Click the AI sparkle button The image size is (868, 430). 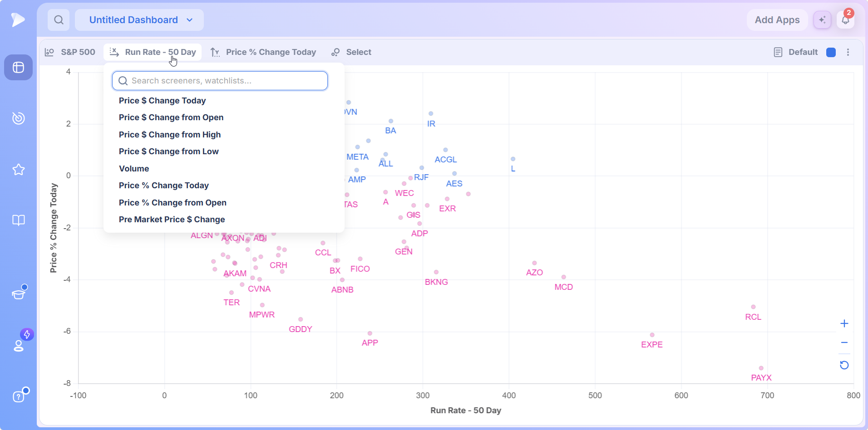822,20
